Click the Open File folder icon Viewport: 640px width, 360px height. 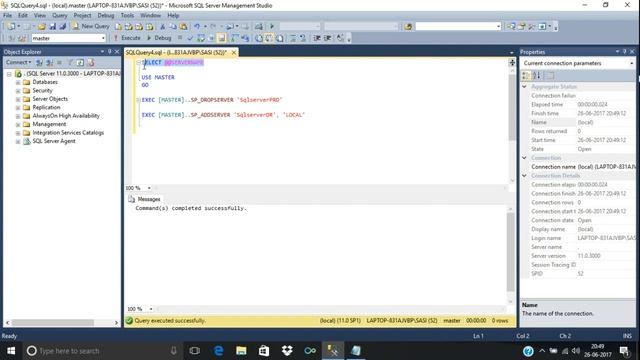coord(42,26)
